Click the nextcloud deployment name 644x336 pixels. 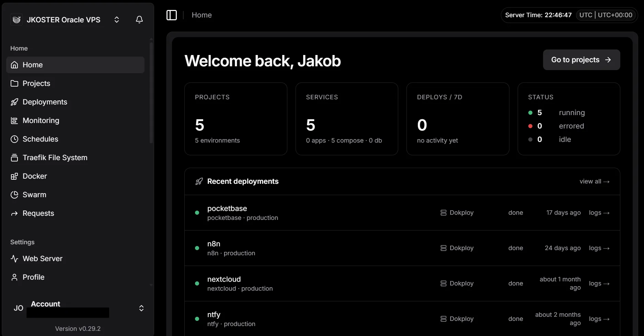[x=224, y=279]
